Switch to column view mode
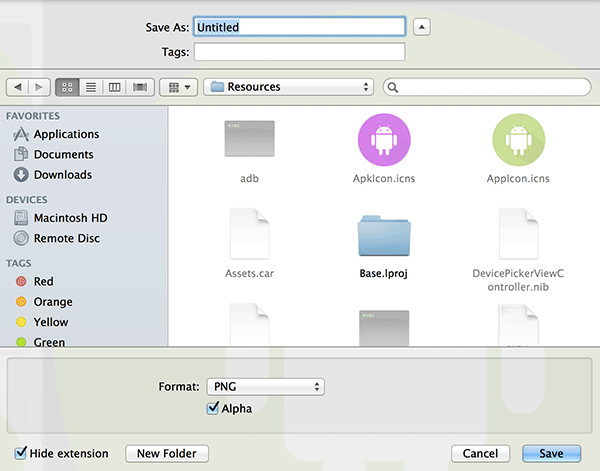 tap(114, 87)
